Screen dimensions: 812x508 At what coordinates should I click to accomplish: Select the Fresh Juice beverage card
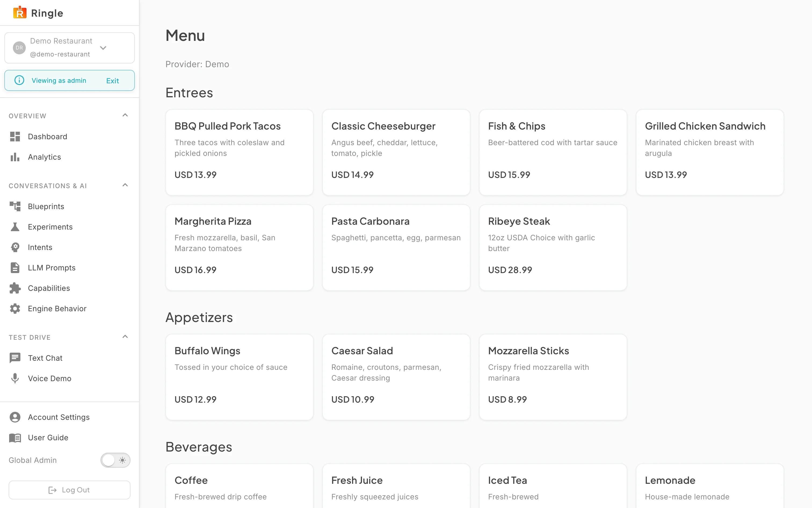pos(396,486)
